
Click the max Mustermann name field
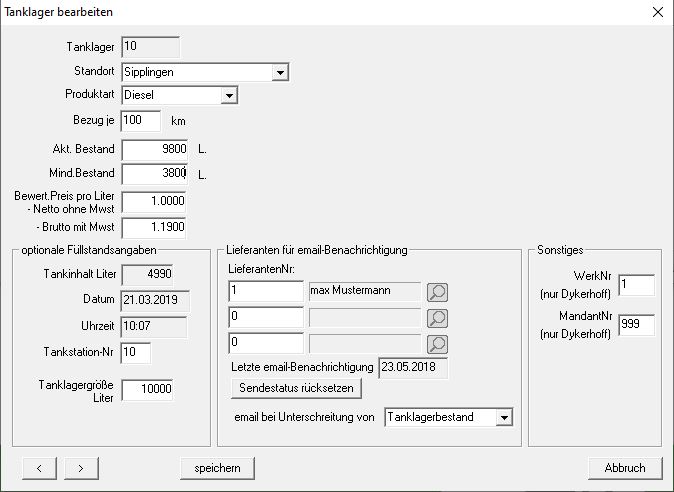pyautogui.click(x=365, y=292)
